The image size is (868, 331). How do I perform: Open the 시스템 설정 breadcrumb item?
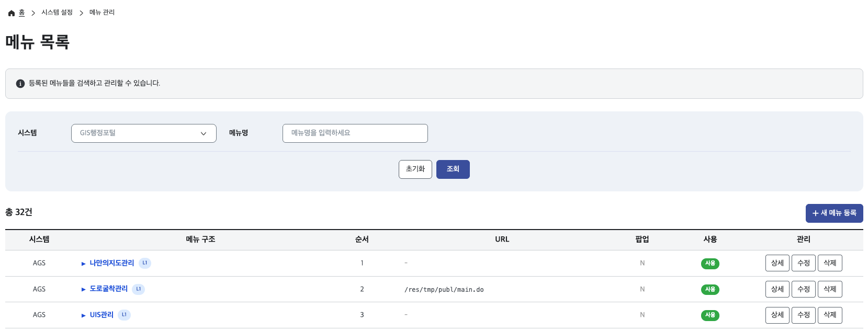pyautogui.click(x=57, y=13)
